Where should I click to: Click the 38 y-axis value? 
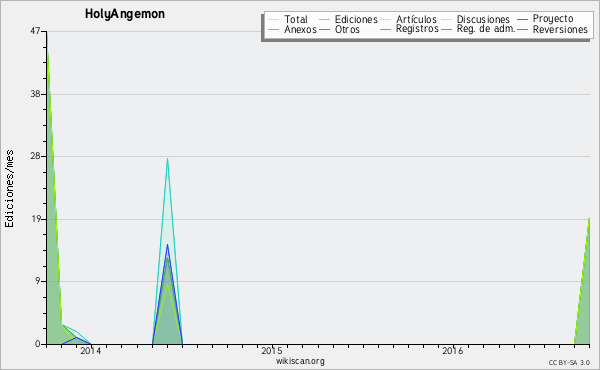(x=35, y=94)
